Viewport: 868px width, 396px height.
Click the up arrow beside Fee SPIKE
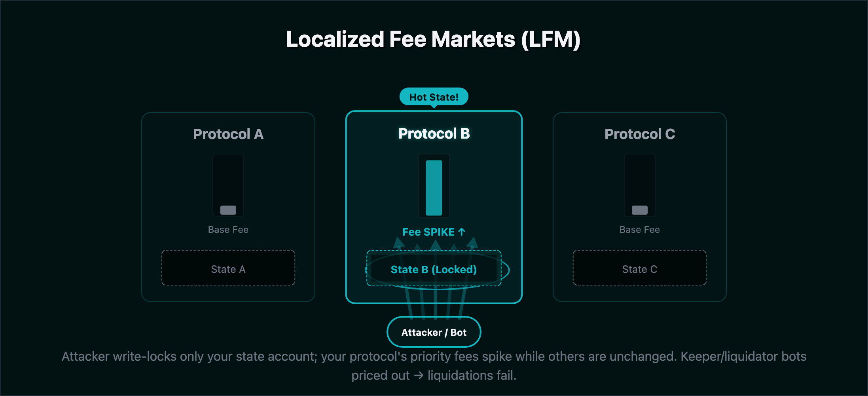point(462,232)
